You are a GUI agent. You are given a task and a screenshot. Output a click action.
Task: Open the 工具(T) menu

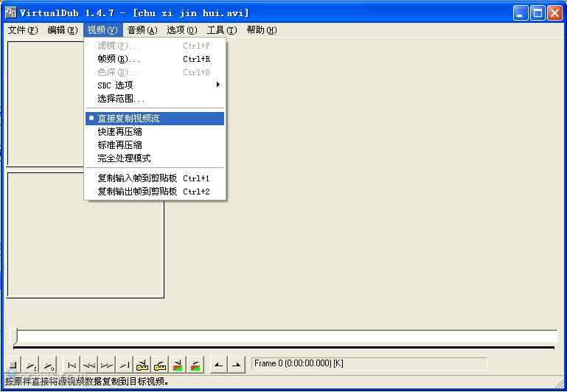222,30
